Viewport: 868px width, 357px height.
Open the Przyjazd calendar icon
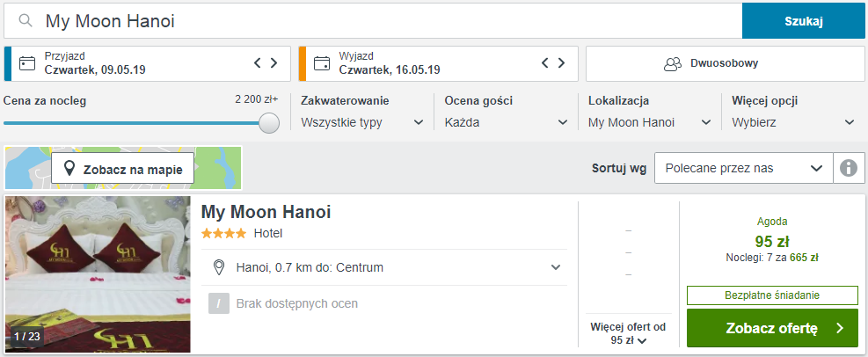[x=27, y=63]
